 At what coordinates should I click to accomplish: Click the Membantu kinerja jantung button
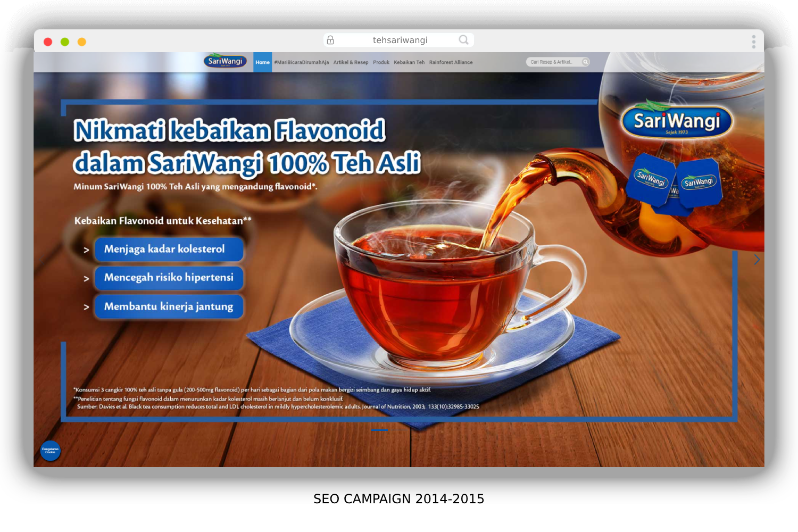coord(169,306)
